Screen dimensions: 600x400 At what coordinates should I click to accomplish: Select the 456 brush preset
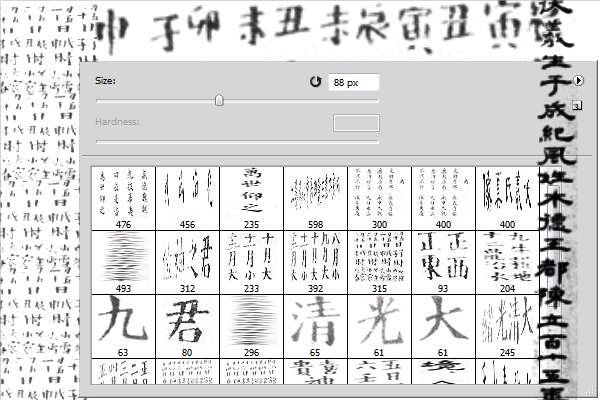pos(188,198)
